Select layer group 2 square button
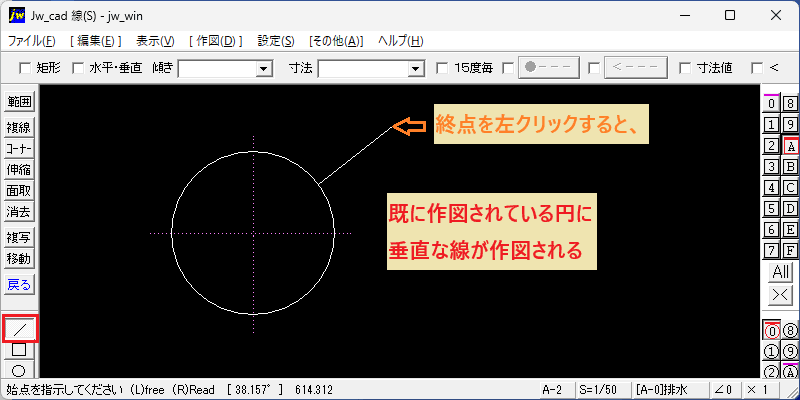800x400 pixels. [771, 146]
